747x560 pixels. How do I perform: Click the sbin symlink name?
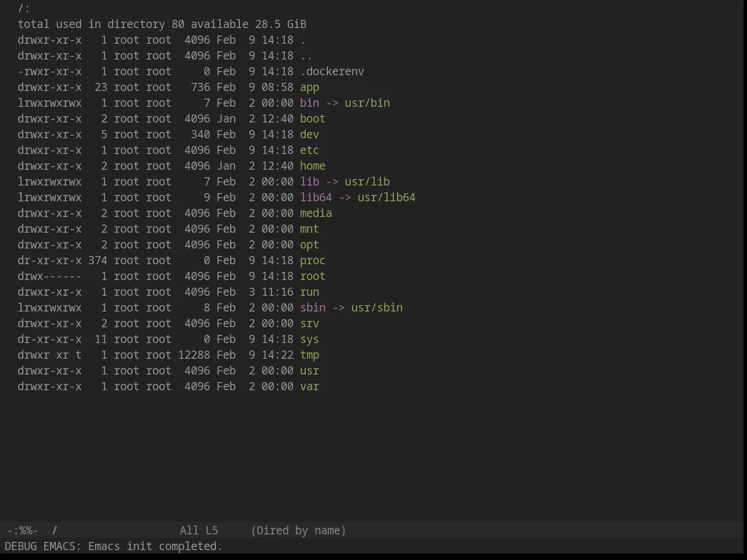(313, 308)
